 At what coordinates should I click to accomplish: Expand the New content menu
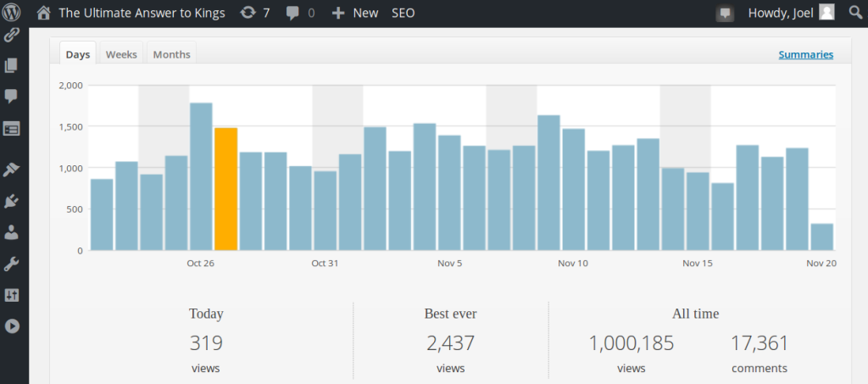click(354, 13)
